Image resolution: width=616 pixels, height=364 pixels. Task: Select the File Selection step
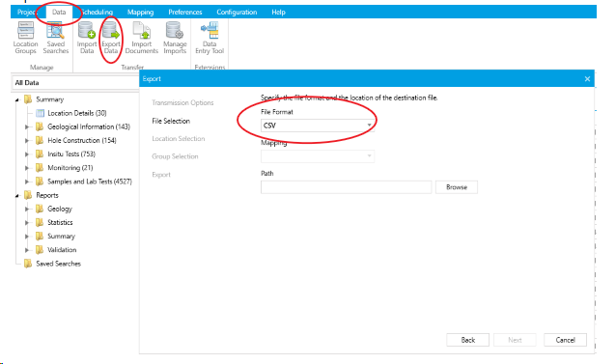171,121
